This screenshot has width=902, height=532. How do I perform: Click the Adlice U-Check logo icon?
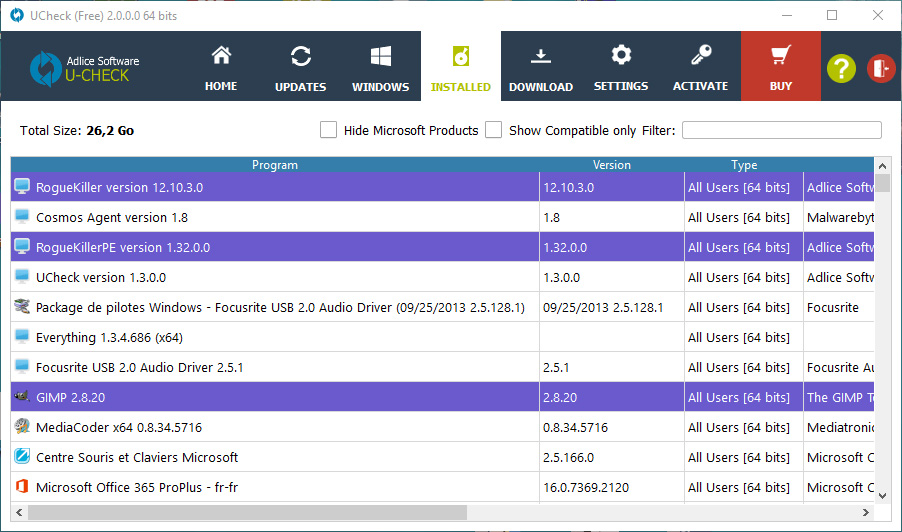click(45, 67)
